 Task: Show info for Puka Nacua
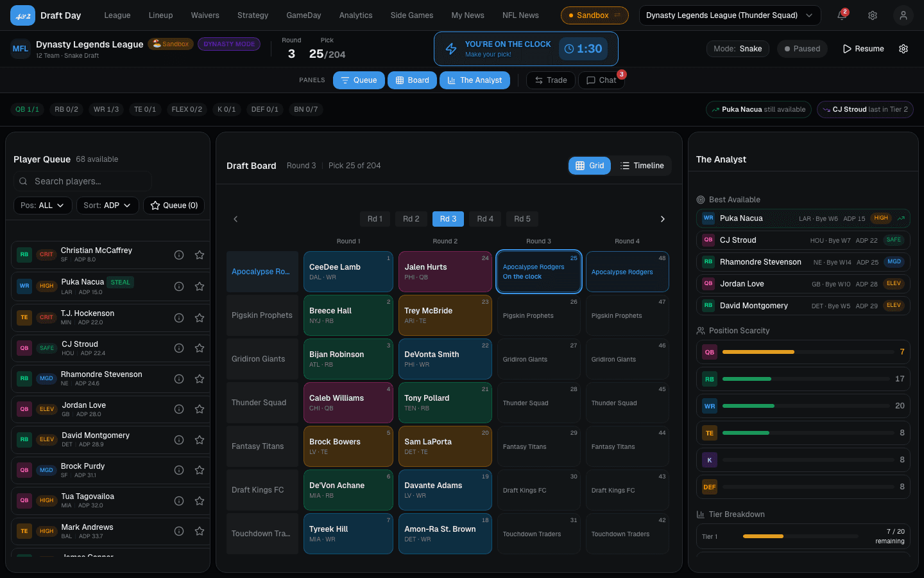179,286
